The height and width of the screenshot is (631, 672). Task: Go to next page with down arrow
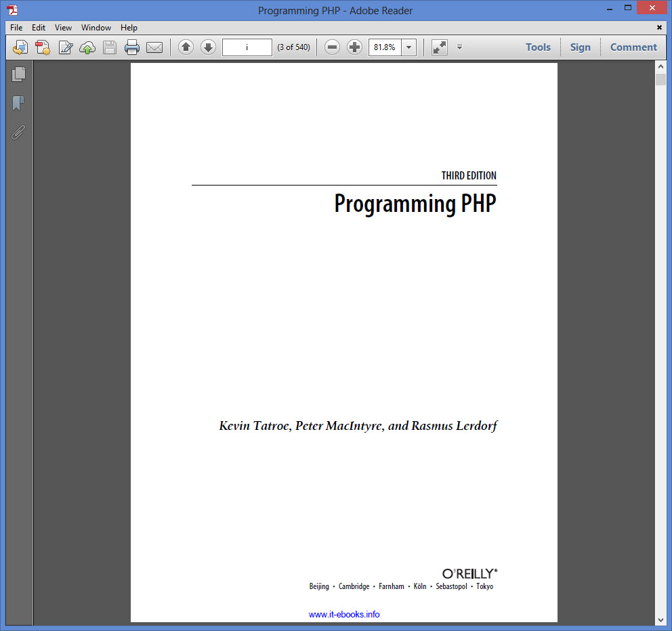point(208,47)
